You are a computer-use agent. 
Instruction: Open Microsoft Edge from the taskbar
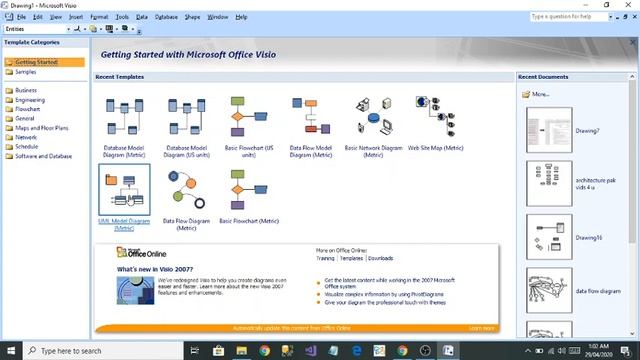[x=356, y=351]
